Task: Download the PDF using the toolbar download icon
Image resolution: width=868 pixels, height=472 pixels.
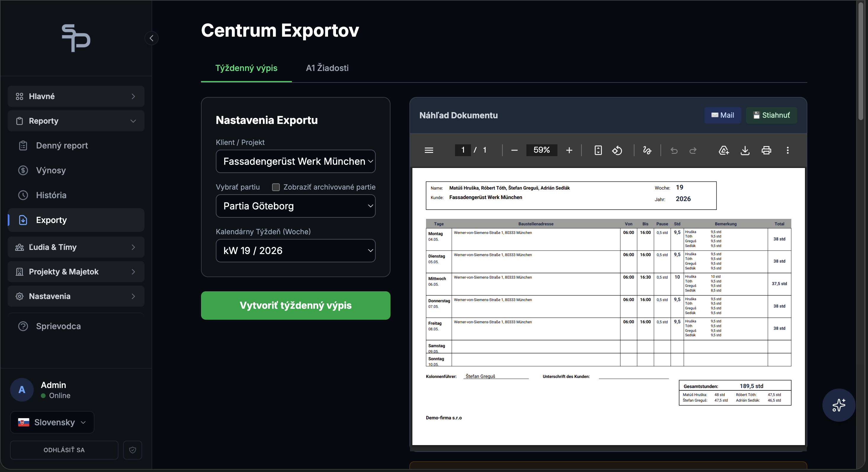Action: [745, 150]
